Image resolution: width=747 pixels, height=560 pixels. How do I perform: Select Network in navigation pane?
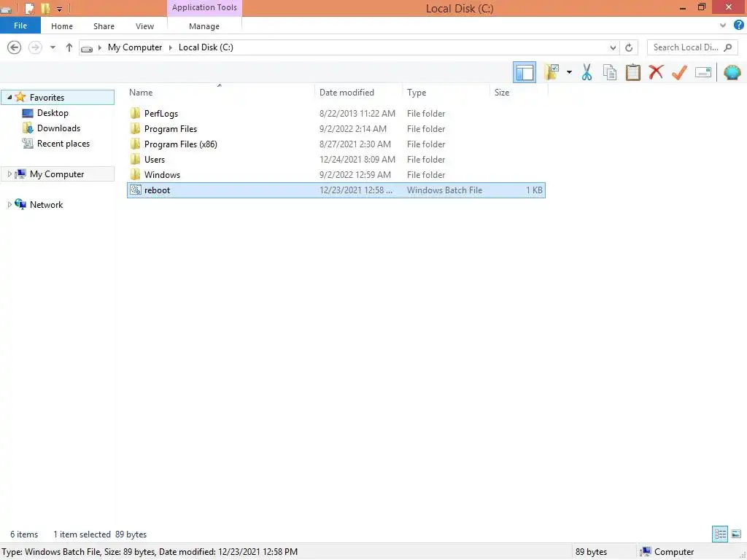(46, 204)
